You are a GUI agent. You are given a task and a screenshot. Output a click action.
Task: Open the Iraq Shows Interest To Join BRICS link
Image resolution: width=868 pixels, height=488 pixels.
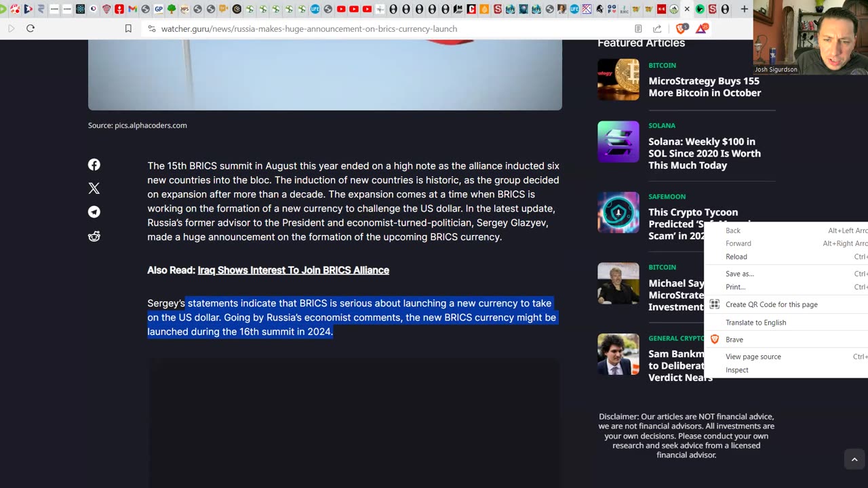point(293,270)
